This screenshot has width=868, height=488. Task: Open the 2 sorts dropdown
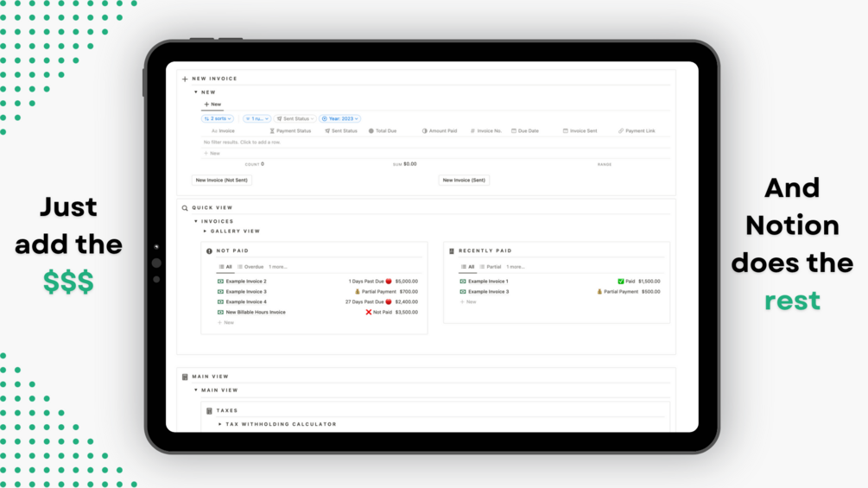click(x=218, y=118)
